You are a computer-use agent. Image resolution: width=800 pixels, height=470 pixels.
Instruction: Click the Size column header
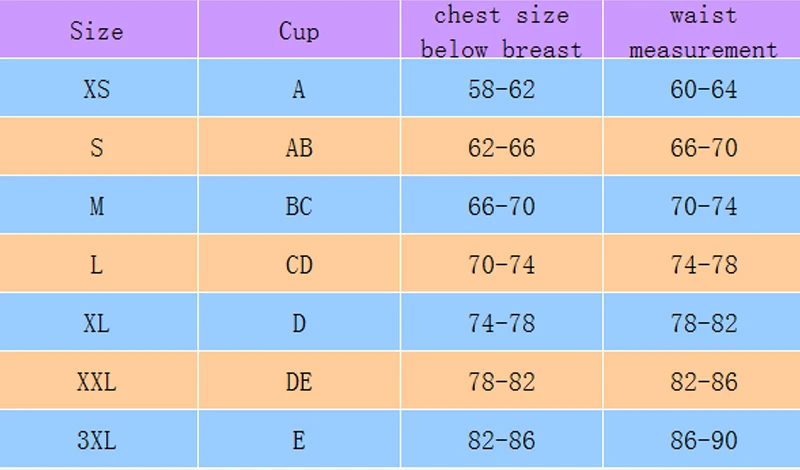98,29
